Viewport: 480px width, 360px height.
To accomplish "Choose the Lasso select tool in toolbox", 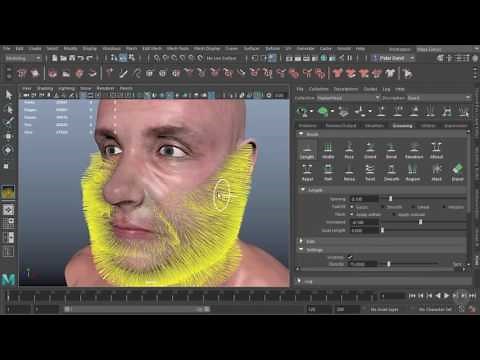I will click(9, 109).
